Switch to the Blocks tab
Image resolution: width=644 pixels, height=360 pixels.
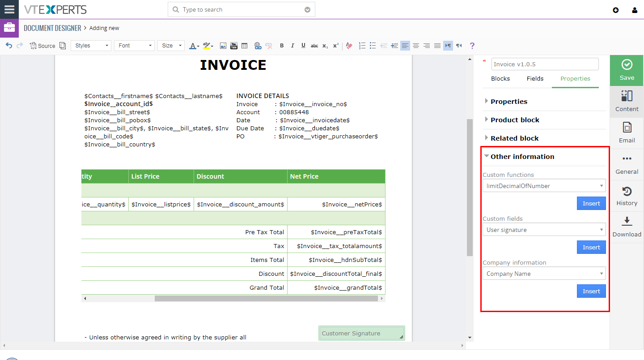[500, 78]
